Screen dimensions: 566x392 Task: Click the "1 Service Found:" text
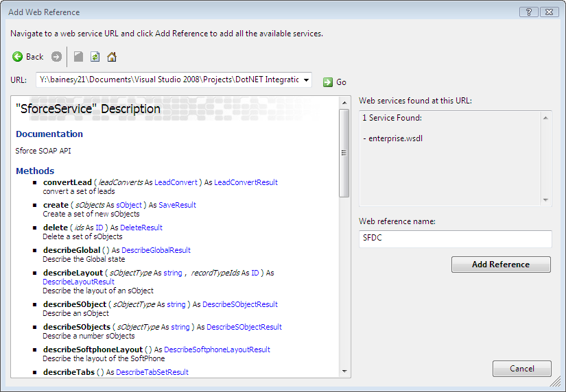[392, 118]
